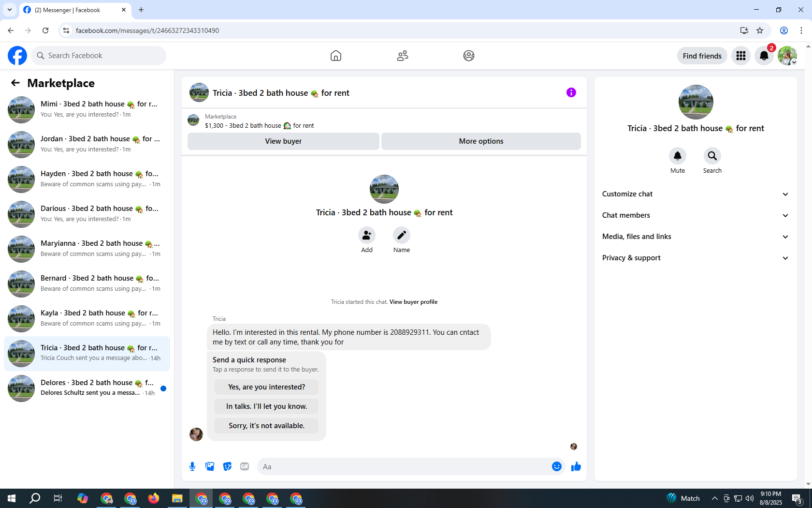Send a thumbs up like

click(576, 466)
